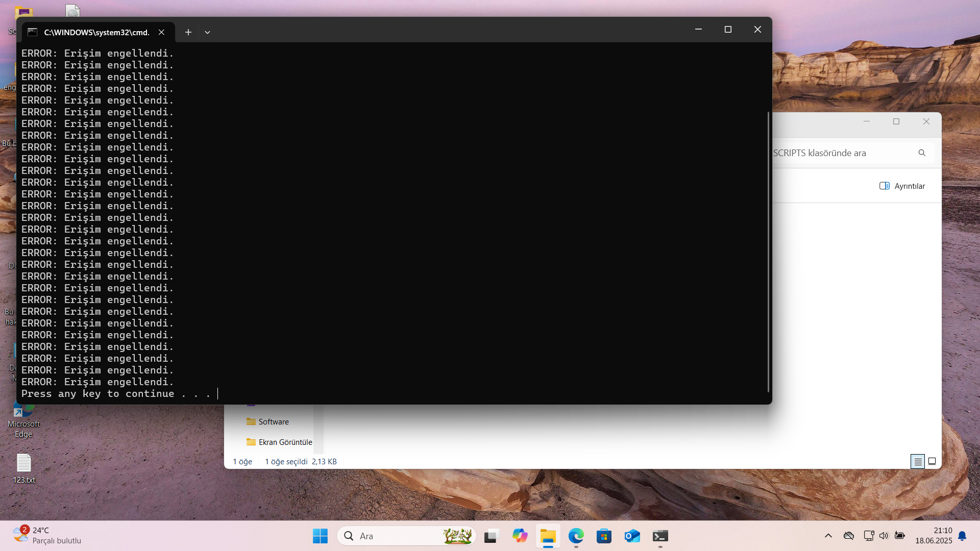Open the notification bell icon
The width and height of the screenshot is (980, 551).
click(x=962, y=536)
